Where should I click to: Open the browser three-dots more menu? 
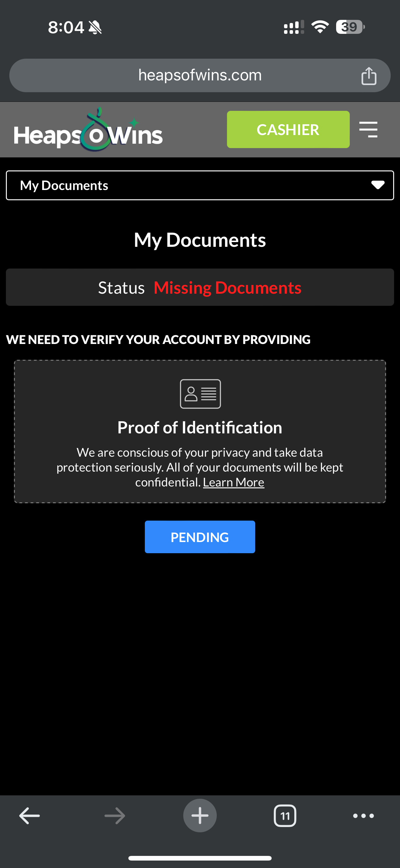pyautogui.click(x=363, y=816)
